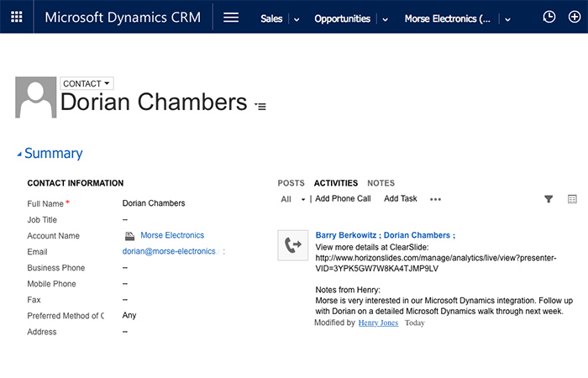
Task: Click the horizonslides.com URL text
Action: click(436, 263)
